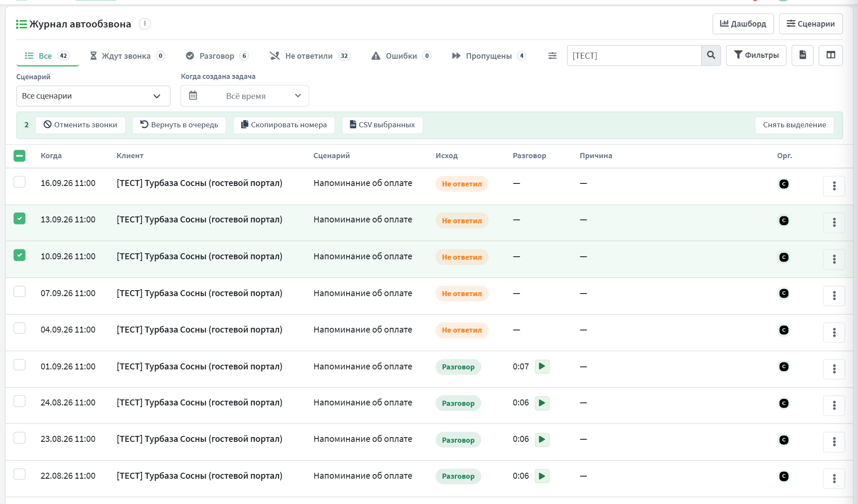Screen dimensions: 858x504
Task: Open the Дашборд page
Action: 743,24
